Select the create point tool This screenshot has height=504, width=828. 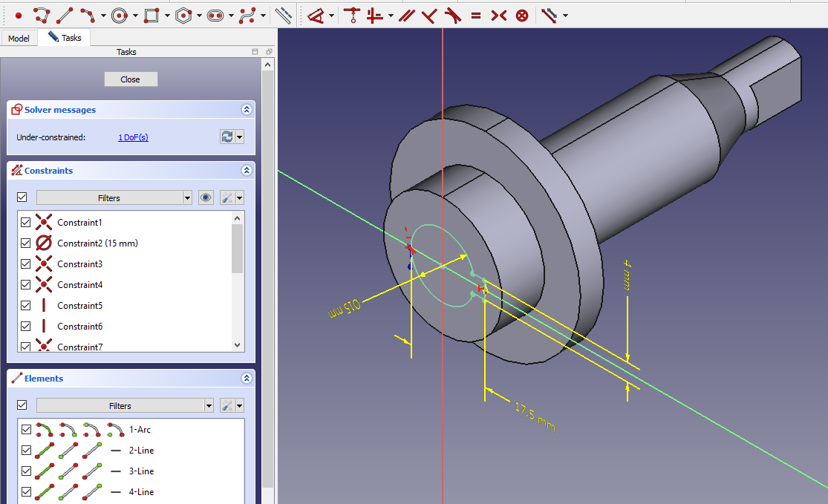(19, 15)
